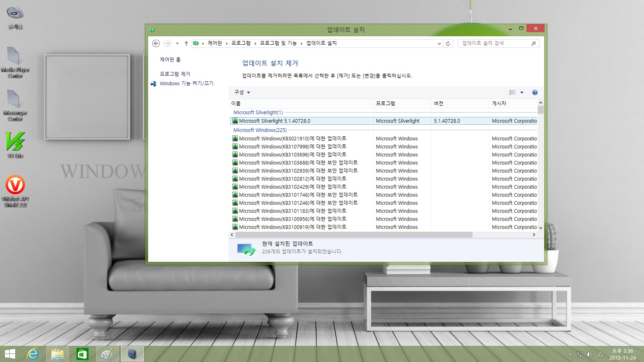
Task: Launch ViRobot APT Shield 2.0 desktop icon
Action: click(15, 191)
